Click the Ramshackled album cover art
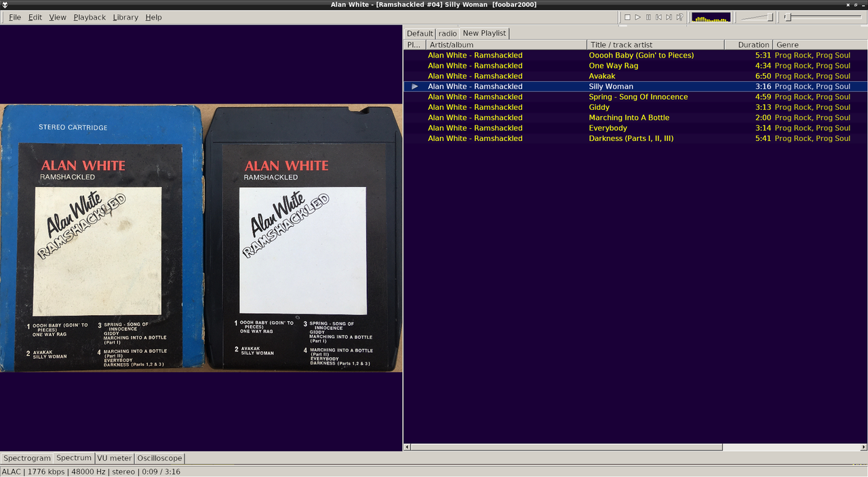868x477 pixels. click(201, 238)
